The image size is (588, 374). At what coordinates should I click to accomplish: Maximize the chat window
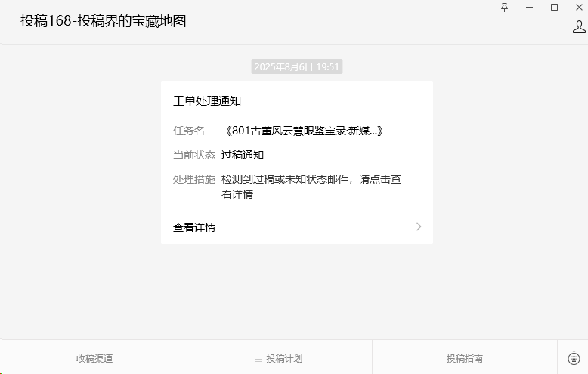coord(554,7)
